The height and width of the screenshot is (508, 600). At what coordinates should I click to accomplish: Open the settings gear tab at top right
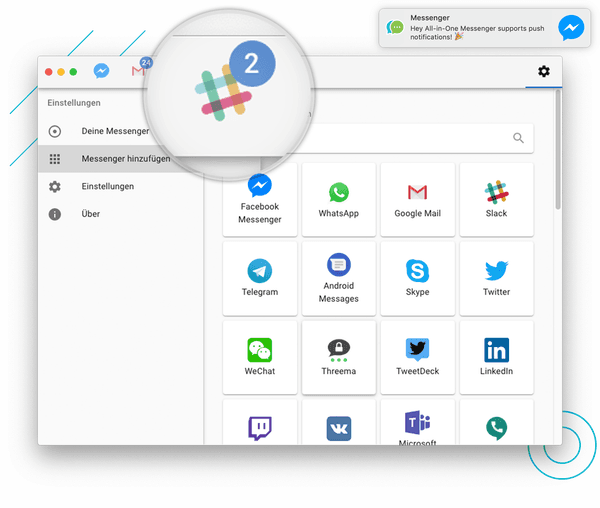543,71
